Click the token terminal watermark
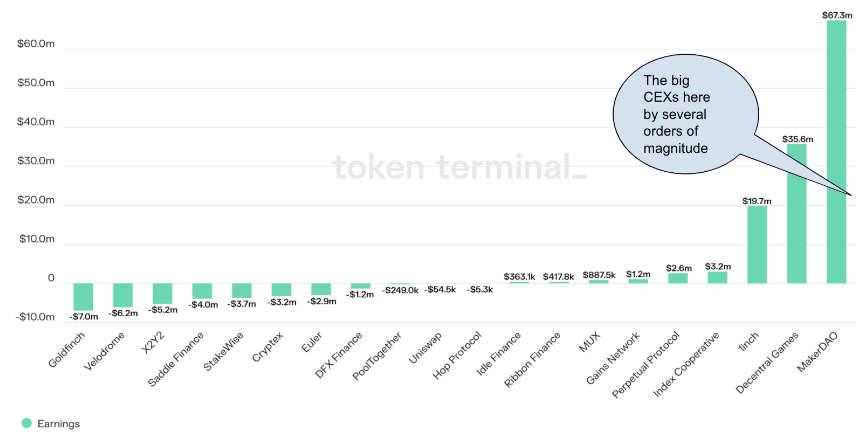865x448 pixels. pyautogui.click(x=459, y=166)
